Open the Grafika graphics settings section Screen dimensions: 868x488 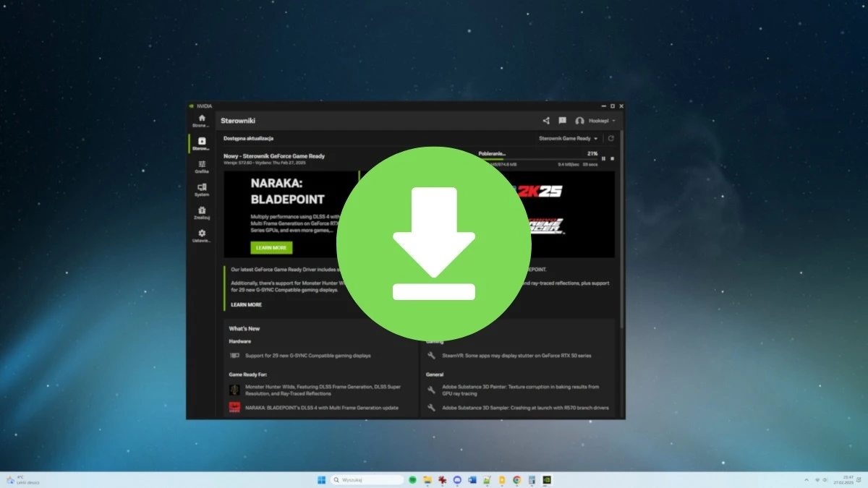(x=202, y=167)
